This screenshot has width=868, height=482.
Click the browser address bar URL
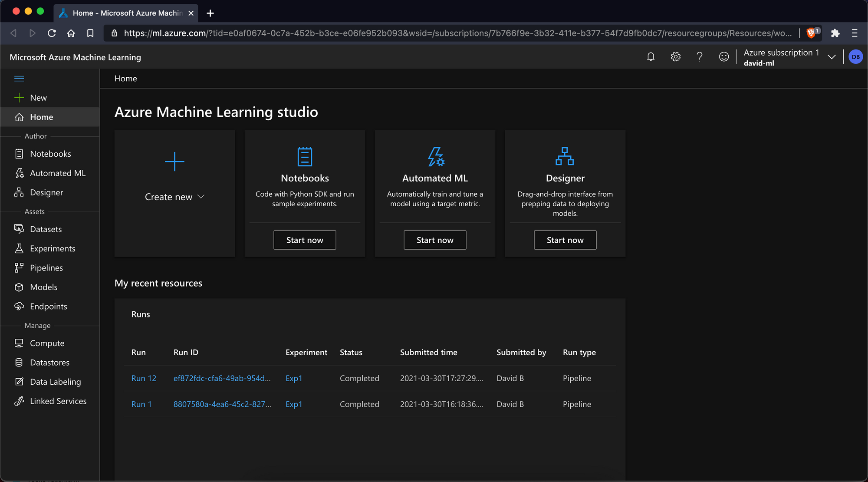pyautogui.click(x=456, y=33)
